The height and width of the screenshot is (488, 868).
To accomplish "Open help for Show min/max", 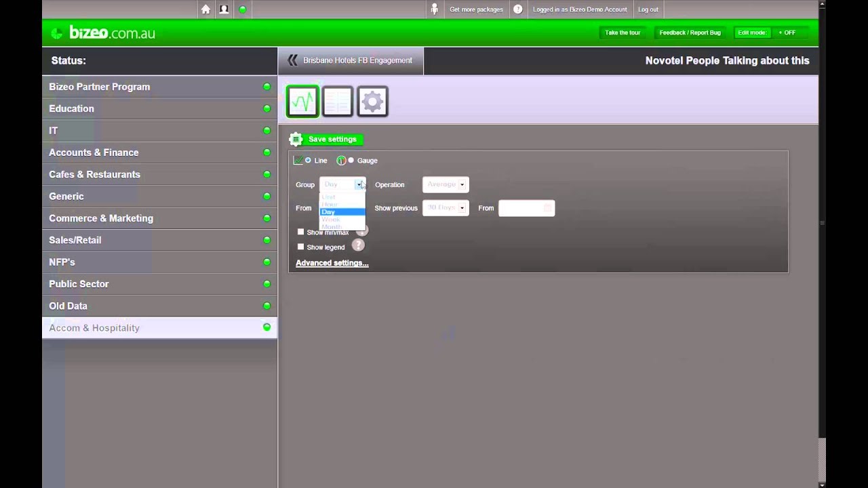I will pos(362,232).
